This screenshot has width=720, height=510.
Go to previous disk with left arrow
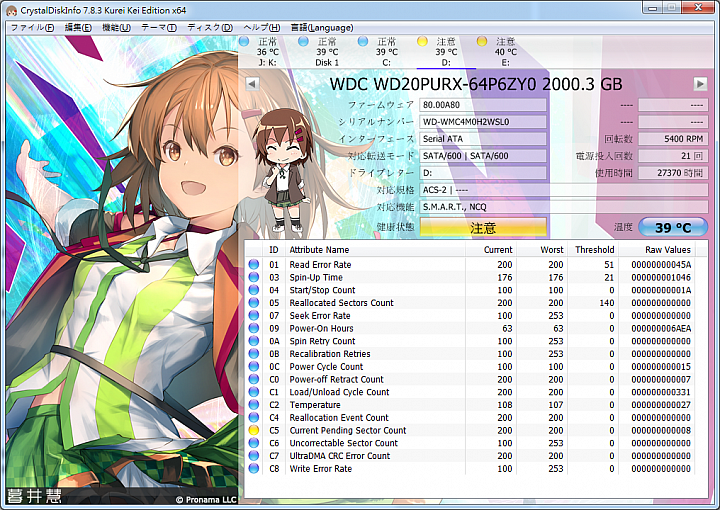click(x=252, y=84)
